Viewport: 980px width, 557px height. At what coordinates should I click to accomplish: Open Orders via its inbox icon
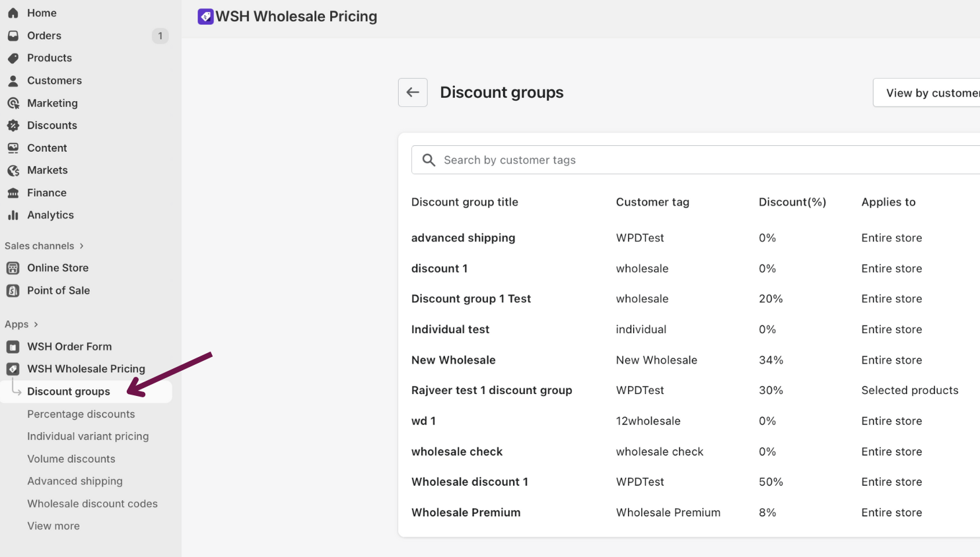(13, 36)
